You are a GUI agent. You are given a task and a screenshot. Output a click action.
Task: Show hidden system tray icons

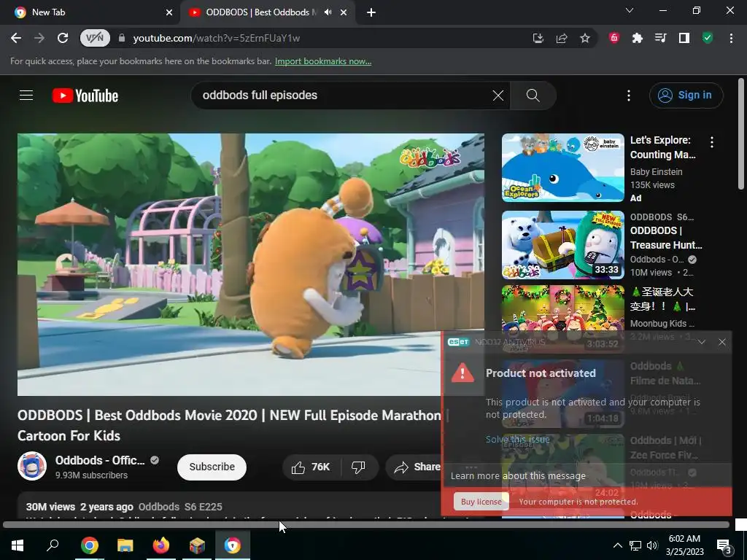click(617, 545)
